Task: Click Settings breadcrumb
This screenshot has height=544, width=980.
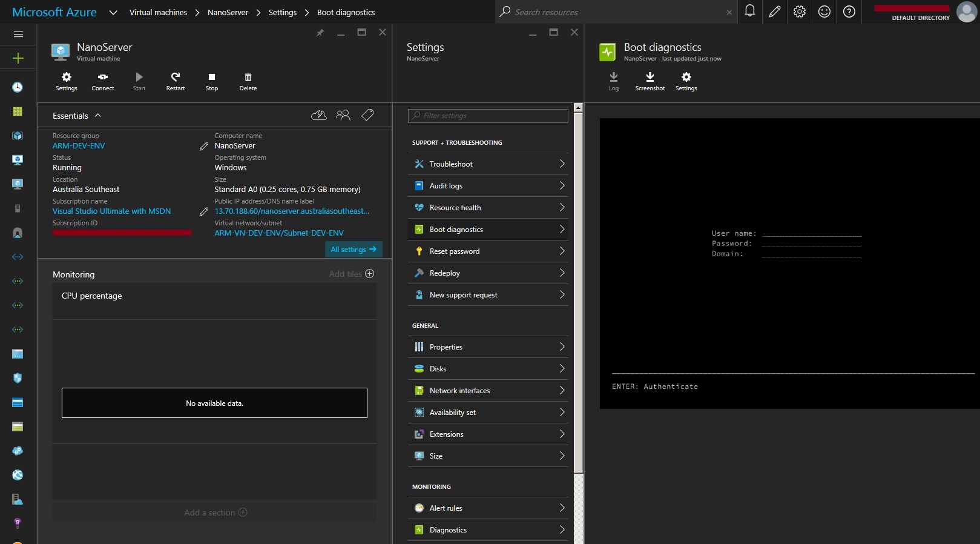Action: [x=283, y=12]
